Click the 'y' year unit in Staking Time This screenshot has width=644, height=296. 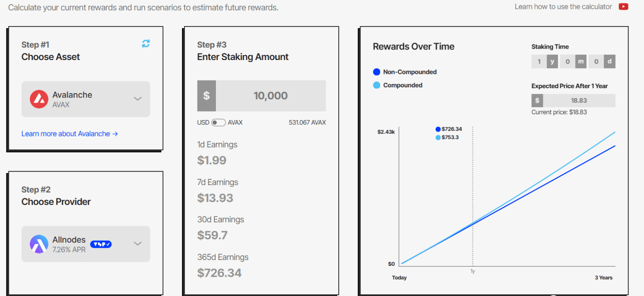552,61
